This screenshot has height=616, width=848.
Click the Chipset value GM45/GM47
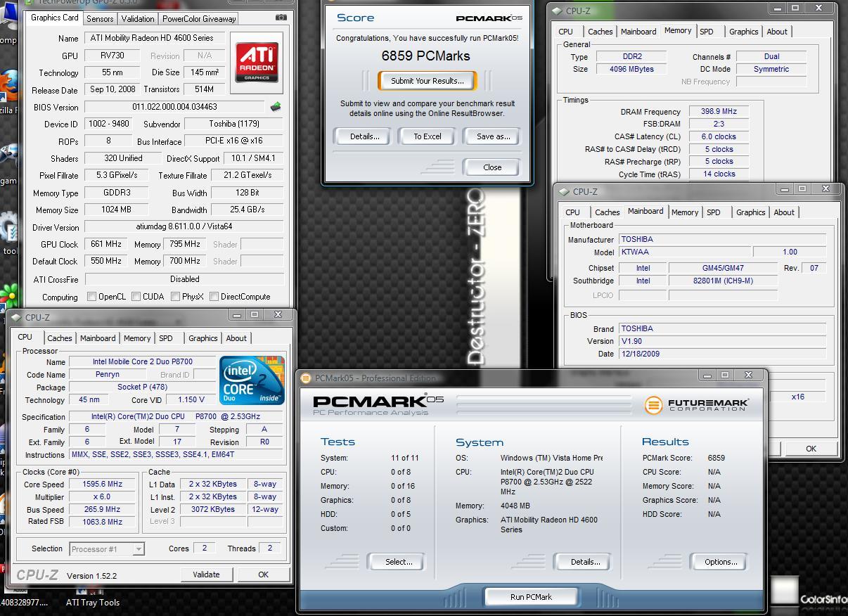coord(723,268)
